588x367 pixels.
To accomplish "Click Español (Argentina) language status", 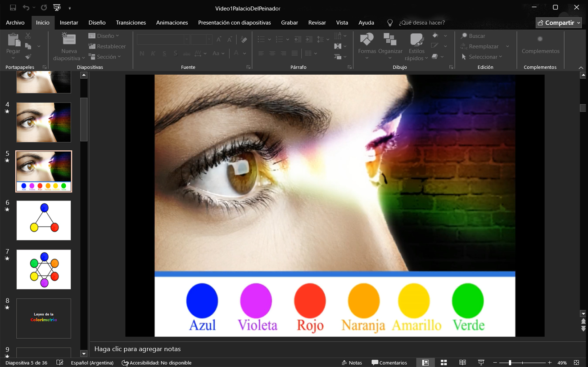I will (92, 363).
